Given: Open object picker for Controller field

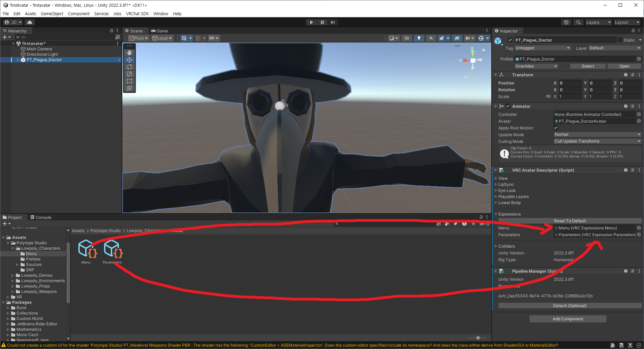Looking at the screenshot, I should click(x=639, y=115).
